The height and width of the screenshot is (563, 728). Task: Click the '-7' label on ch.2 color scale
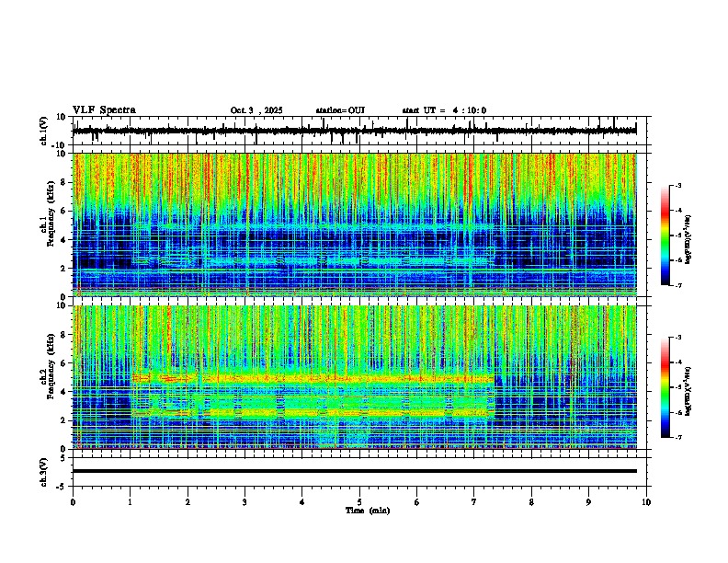pos(678,438)
